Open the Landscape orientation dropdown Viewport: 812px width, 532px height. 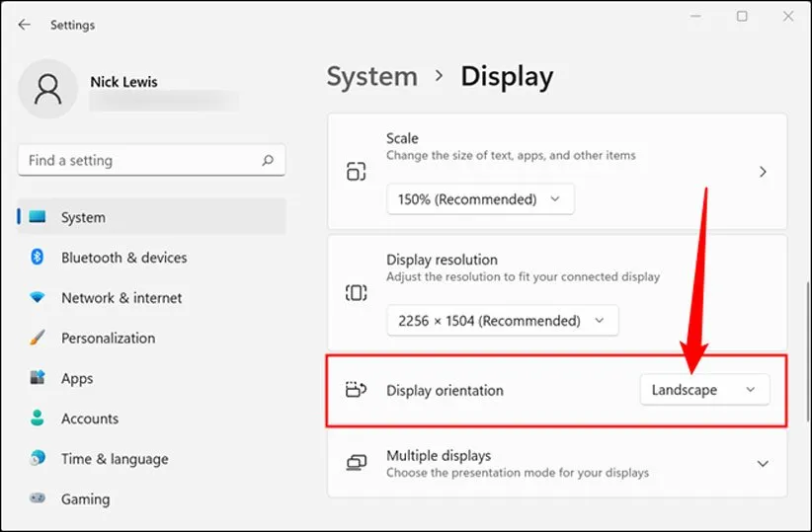click(x=703, y=390)
